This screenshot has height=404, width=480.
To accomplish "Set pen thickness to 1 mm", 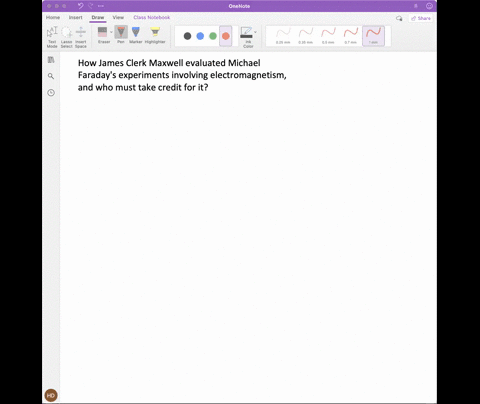I will pos(373,36).
